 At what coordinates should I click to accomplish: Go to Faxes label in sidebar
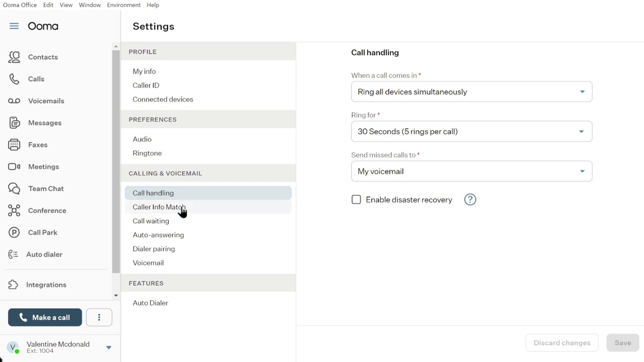[x=38, y=145]
